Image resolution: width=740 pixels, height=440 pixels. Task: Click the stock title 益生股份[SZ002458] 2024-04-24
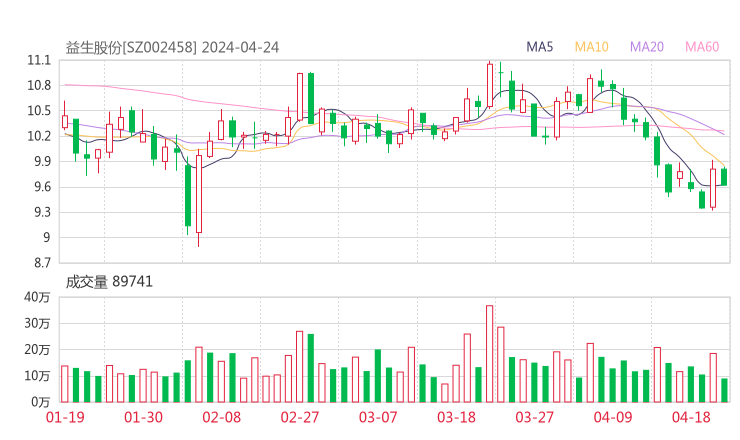tap(172, 48)
